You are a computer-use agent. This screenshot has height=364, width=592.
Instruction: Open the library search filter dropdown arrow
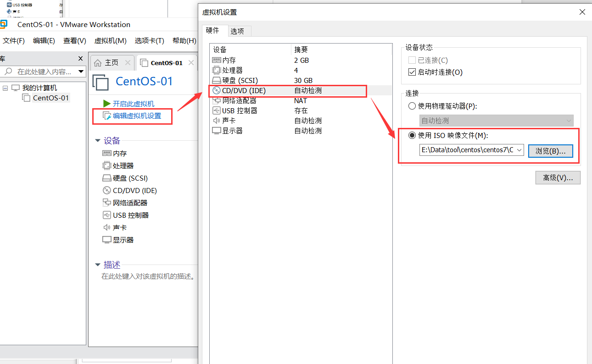click(81, 72)
